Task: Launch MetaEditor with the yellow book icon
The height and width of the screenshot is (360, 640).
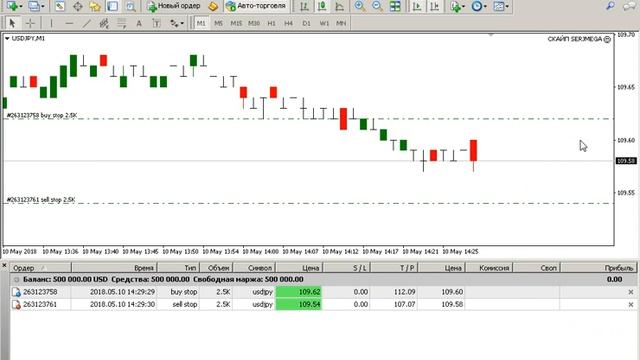Action: [x=212, y=6]
